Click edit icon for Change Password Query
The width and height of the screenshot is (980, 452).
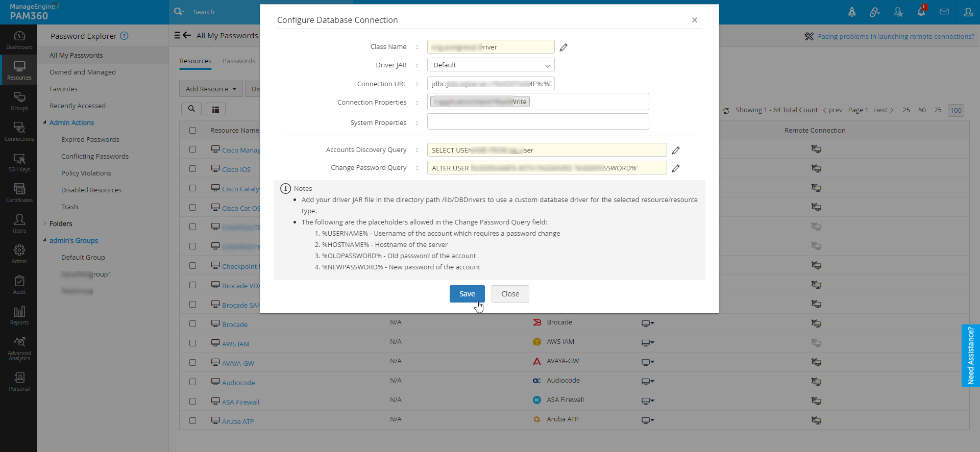pyautogui.click(x=676, y=168)
